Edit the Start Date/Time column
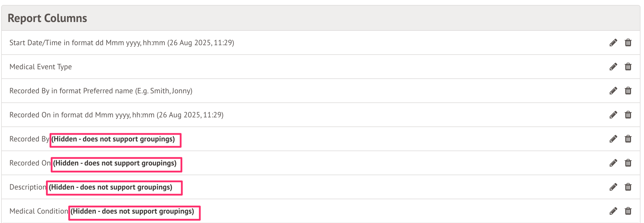 click(613, 43)
